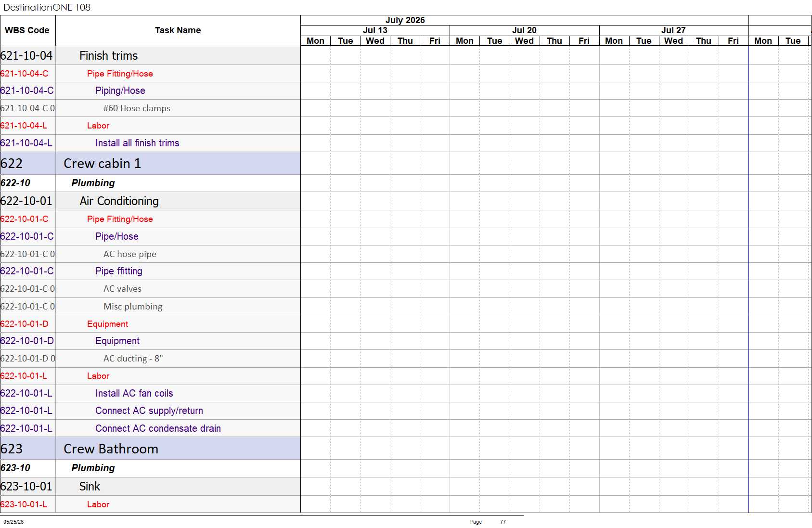Select the Air Conditioning task row

coord(150,201)
